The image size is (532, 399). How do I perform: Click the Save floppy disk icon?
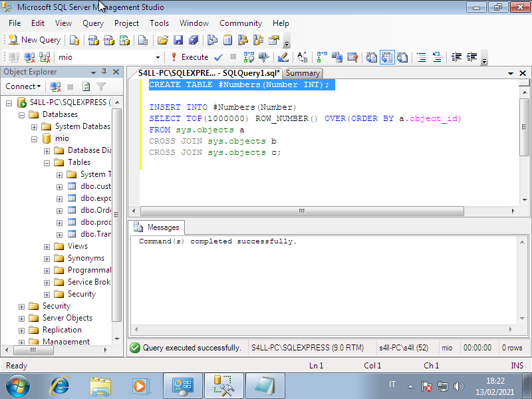pos(178,40)
